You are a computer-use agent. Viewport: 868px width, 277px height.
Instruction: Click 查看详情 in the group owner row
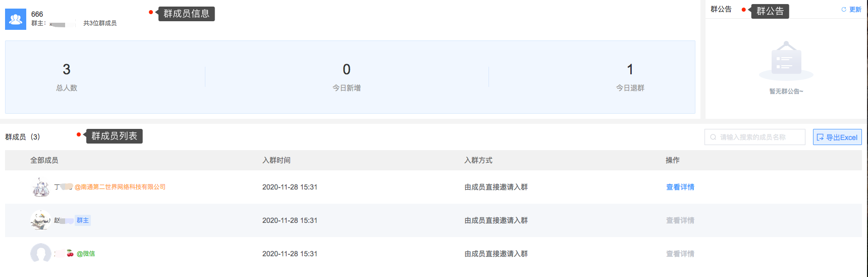pos(680,220)
